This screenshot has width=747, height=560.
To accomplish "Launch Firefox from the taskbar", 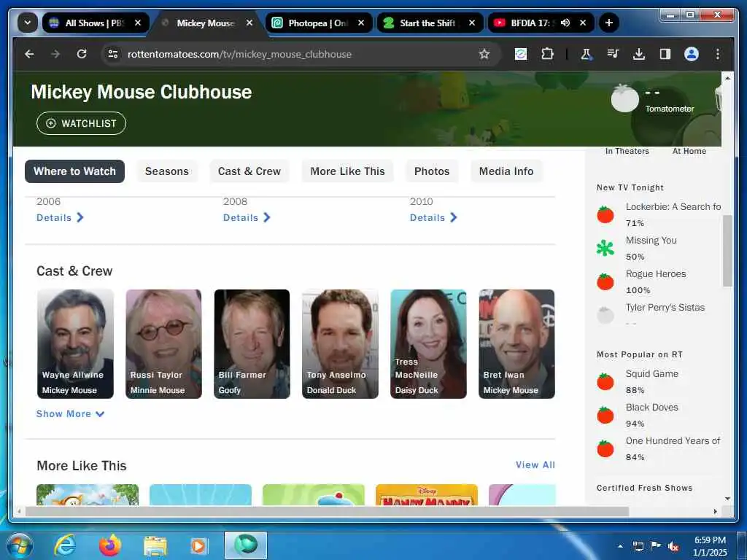I will (x=109, y=545).
